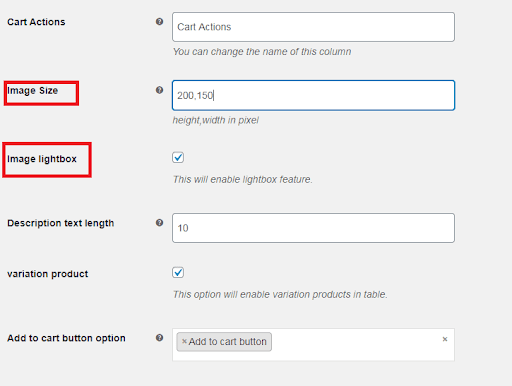Image resolution: width=512 pixels, height=386 pixels.
Task: Click the Description text length input
Action: tap(313, 228)
